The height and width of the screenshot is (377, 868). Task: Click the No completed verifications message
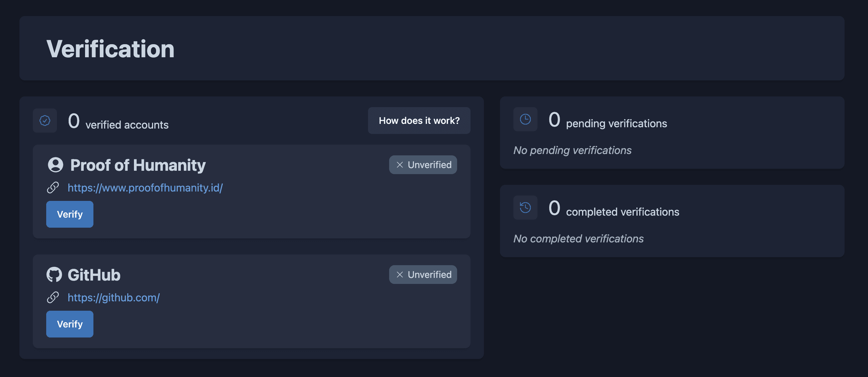pyautogui.click(x=578, y=238)
